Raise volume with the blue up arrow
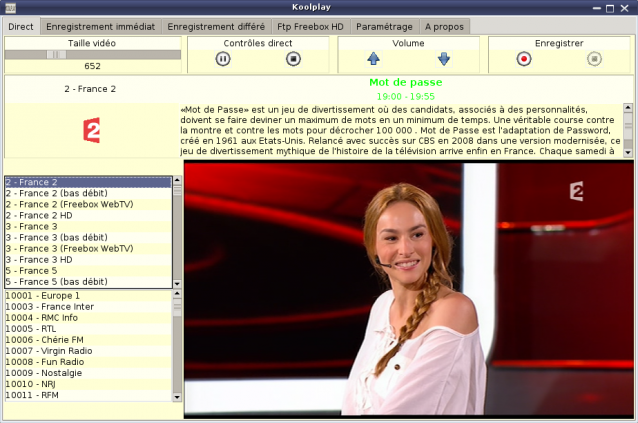The image size is (638, 423). pos(373,59)
